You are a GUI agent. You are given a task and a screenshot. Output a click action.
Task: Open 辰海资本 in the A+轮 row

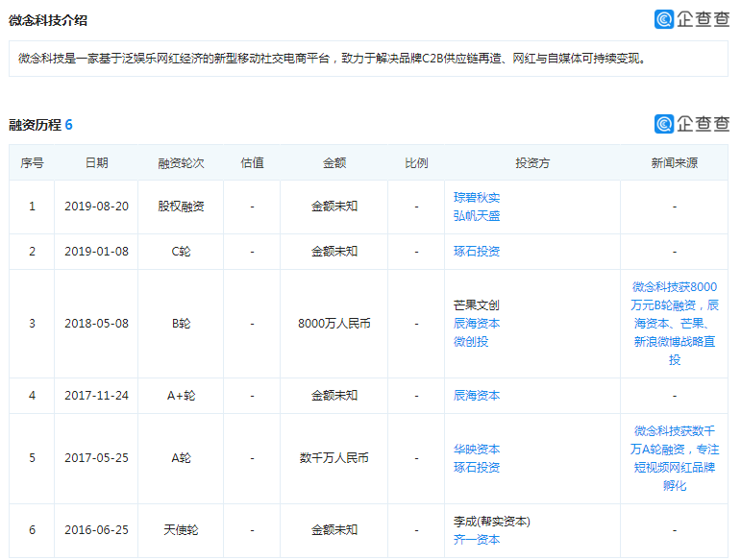(x=477, y=396)
